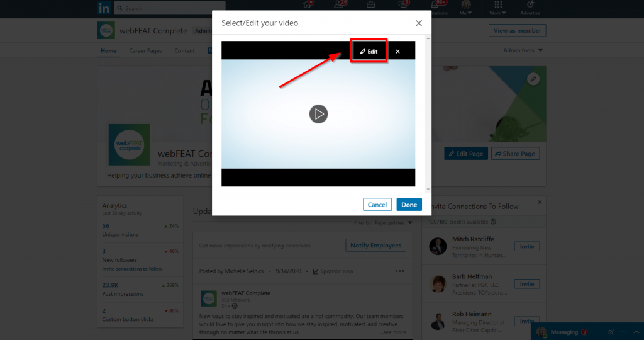Play the video preview

click(x=318, y=114)
